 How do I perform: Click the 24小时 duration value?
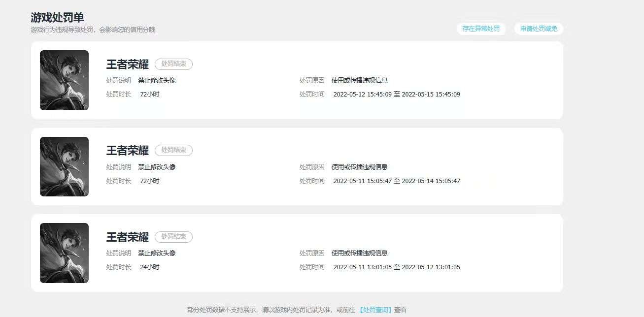click(x=150, y=267)
